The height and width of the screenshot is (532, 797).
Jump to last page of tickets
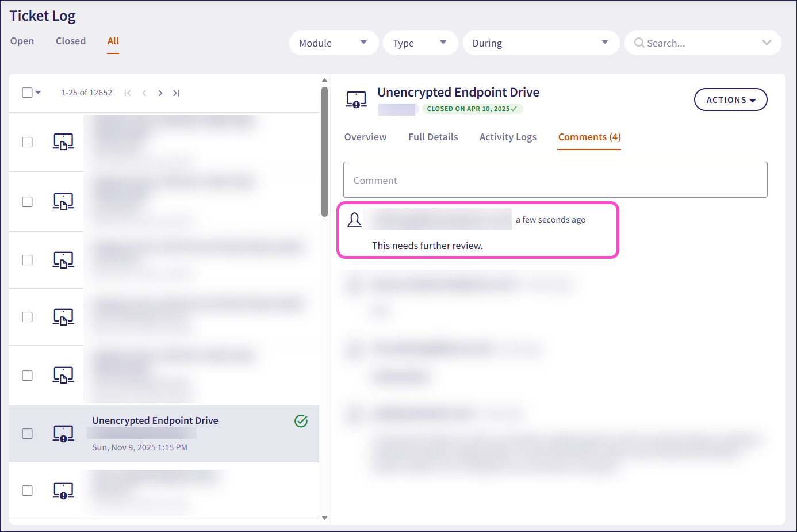click(177, 93)
